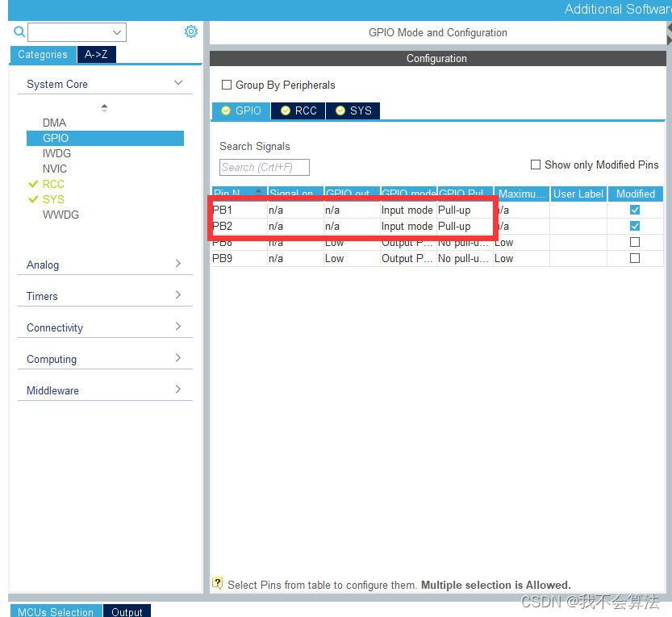This screenshot has height=617, width=672.
Task: Sort by GPIO Pull-up column header
Action: coord(465,194)
